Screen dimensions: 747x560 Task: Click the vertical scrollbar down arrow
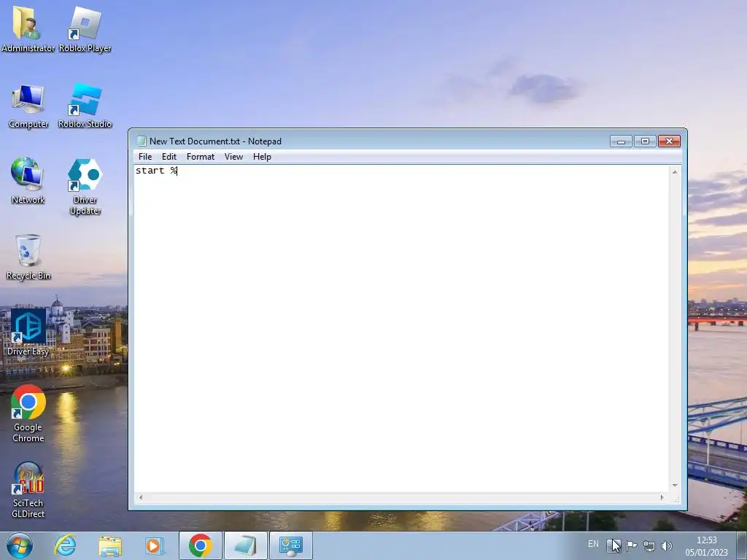[x=675, y=486]
